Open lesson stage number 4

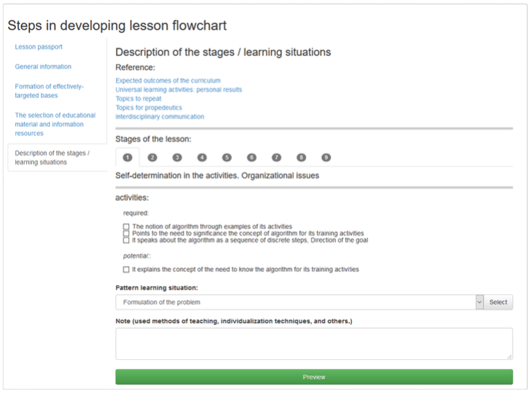(202, 157)
